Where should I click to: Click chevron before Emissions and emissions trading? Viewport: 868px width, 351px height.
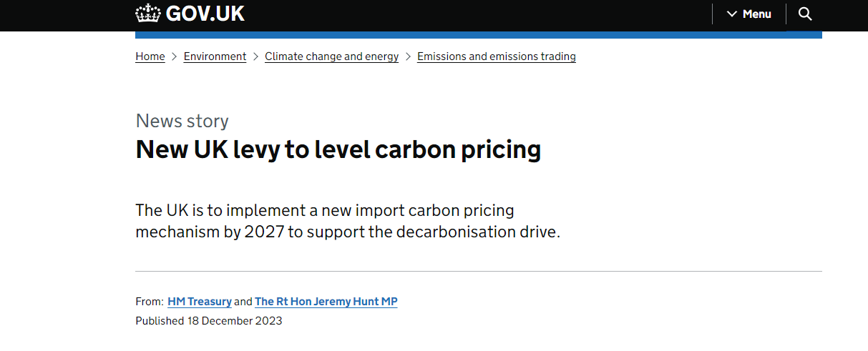coord(408,56)
